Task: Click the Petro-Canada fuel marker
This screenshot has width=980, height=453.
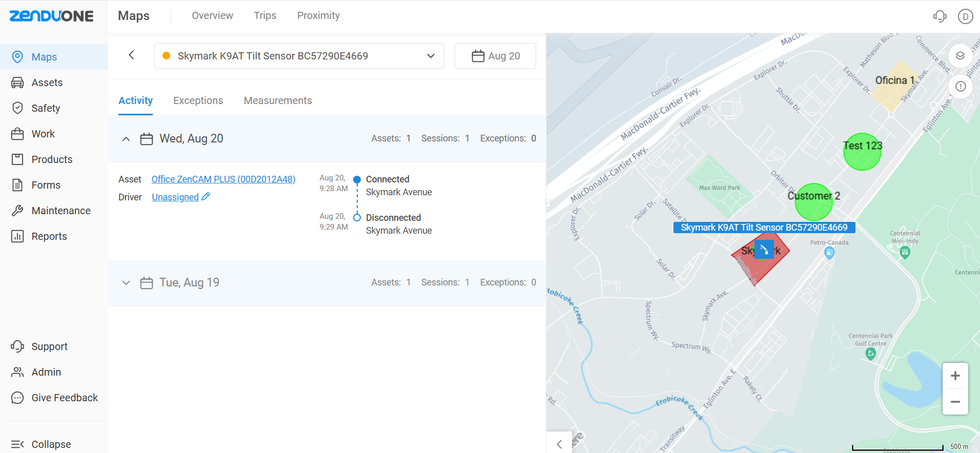Action: point(829,252)
